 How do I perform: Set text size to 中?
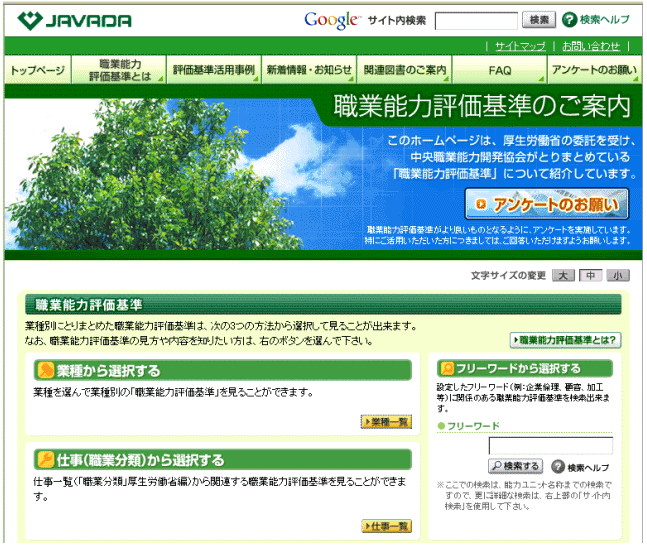tap(590, 276)
